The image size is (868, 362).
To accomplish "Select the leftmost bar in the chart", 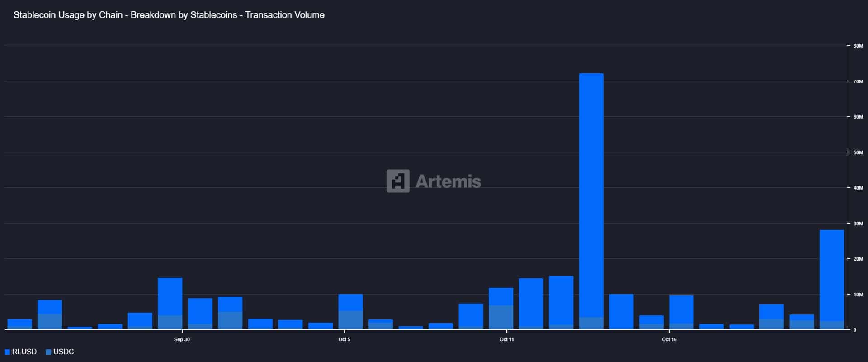I will (x=20, y=324).
